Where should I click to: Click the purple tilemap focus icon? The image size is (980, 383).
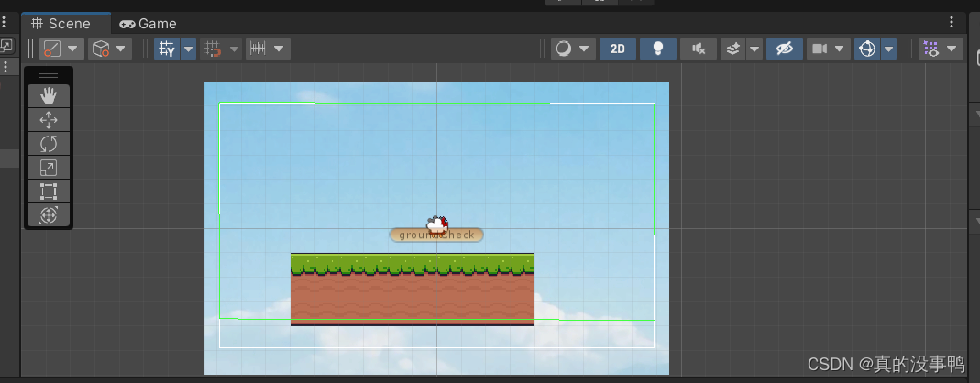pos(931,49)
